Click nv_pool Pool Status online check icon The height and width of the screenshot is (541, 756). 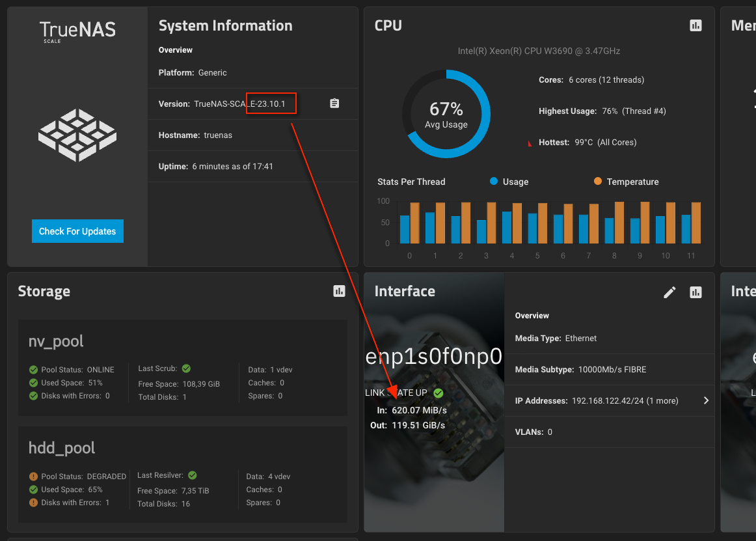coord(33,370)
